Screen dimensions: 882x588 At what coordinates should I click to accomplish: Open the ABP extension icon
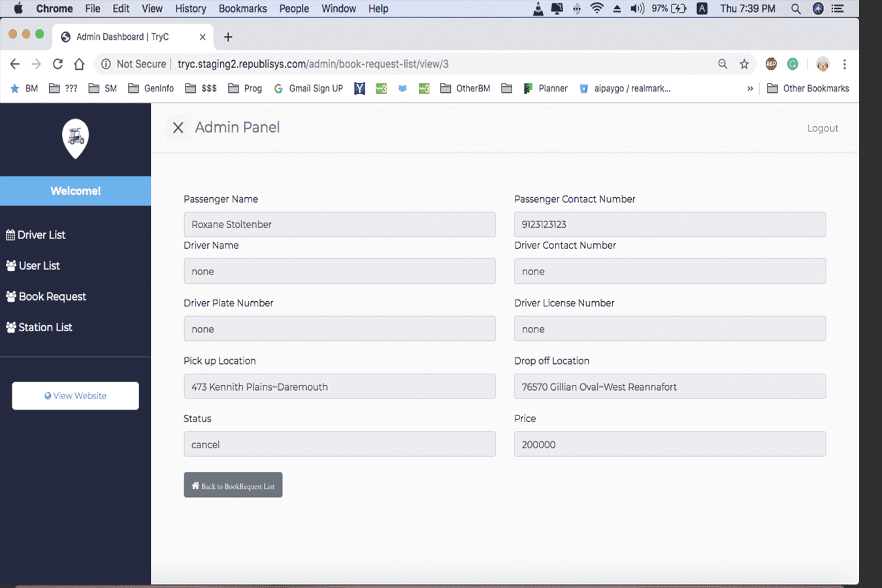(771, 64)
